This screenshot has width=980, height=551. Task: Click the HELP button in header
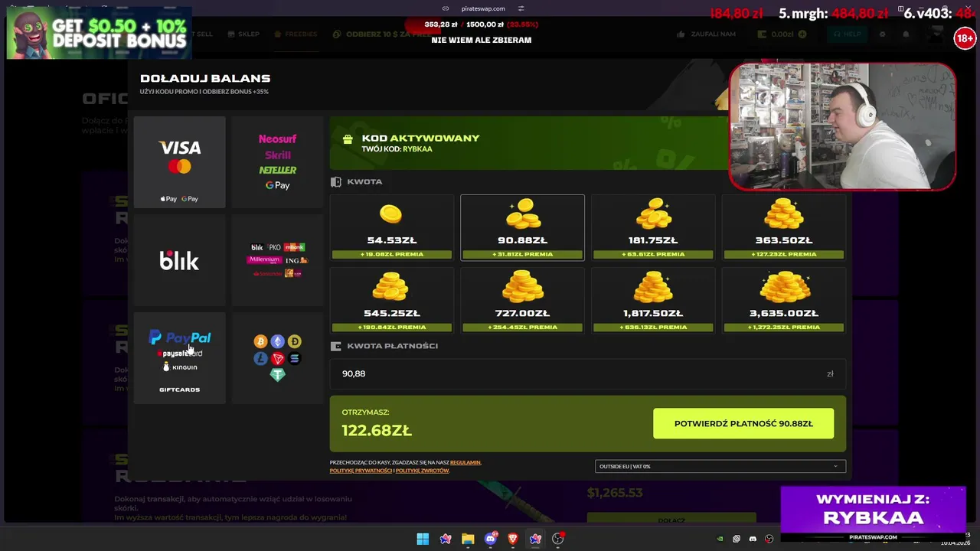pyautogui.click(x=847, y=34)
